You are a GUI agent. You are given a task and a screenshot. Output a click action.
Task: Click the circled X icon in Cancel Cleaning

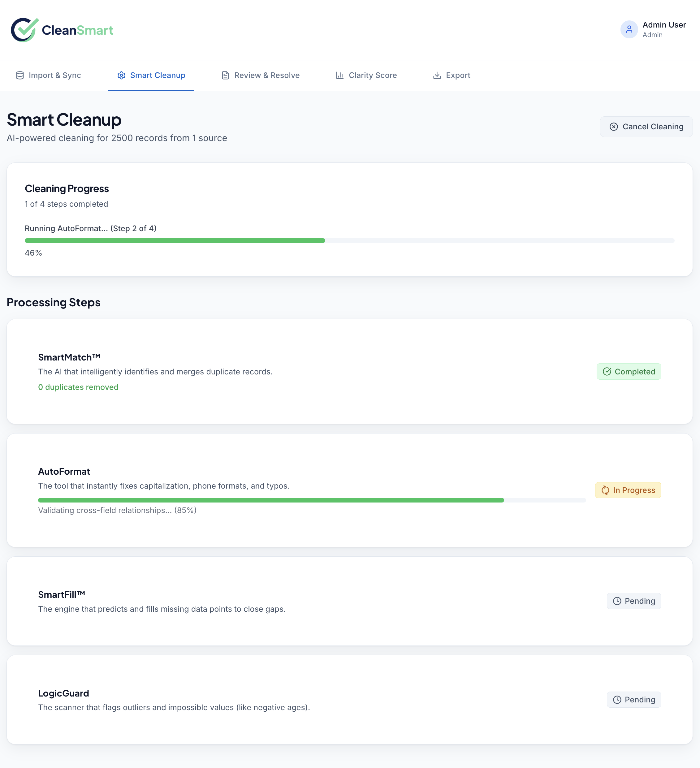click(613, 127)
